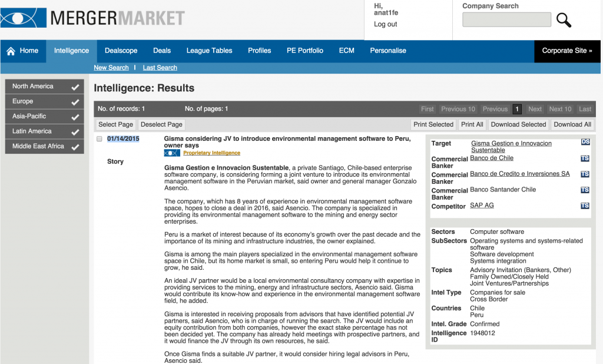Click the Print Selected button
This screenshot has height=364, width=603.
433,125
